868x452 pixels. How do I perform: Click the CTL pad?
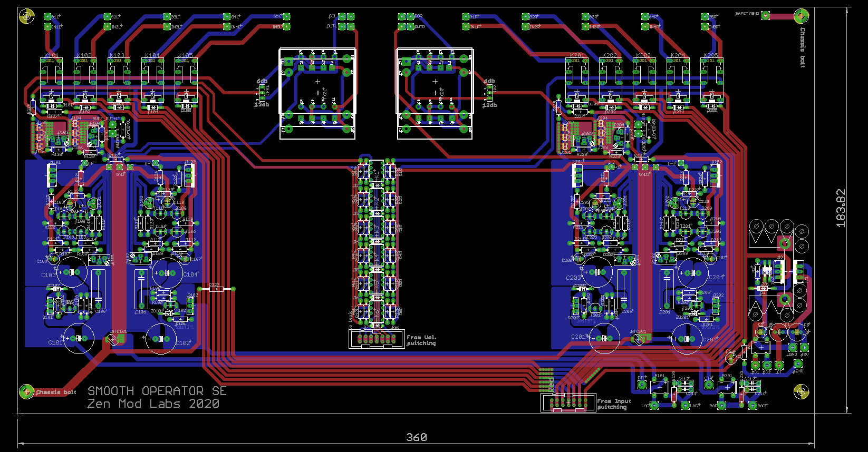tap(642, 385)
